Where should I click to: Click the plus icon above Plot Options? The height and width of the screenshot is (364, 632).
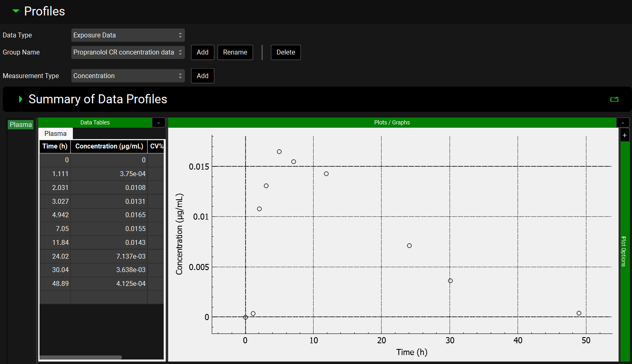click(624, 135)
